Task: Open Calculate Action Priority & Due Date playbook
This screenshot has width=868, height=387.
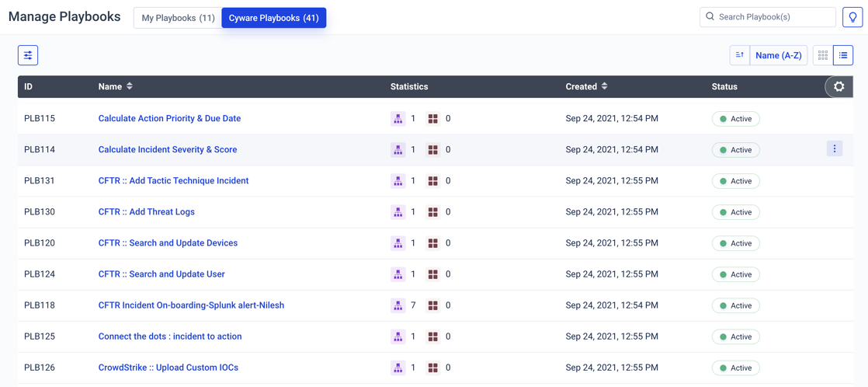Action: pos(169,119)
